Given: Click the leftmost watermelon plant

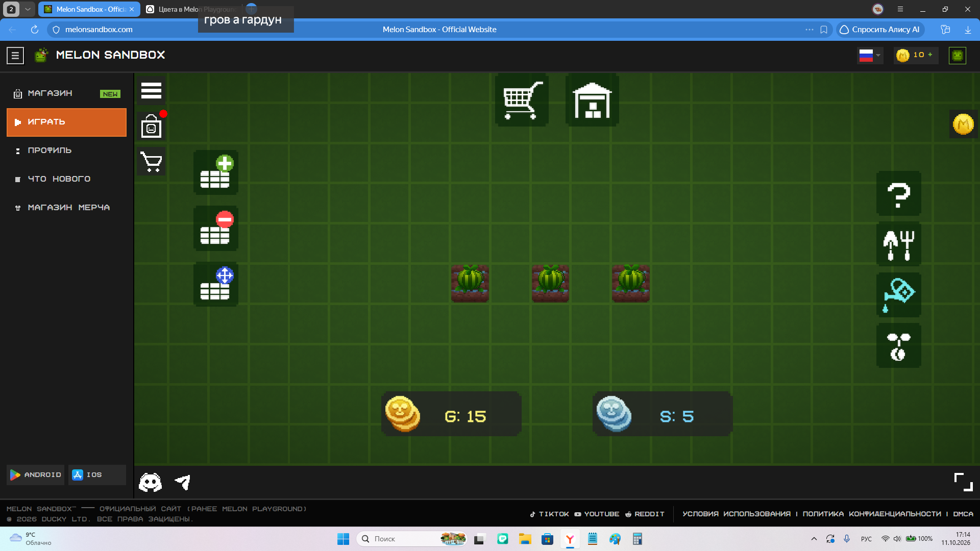Looking at the screenshot, I should (470, 283).
